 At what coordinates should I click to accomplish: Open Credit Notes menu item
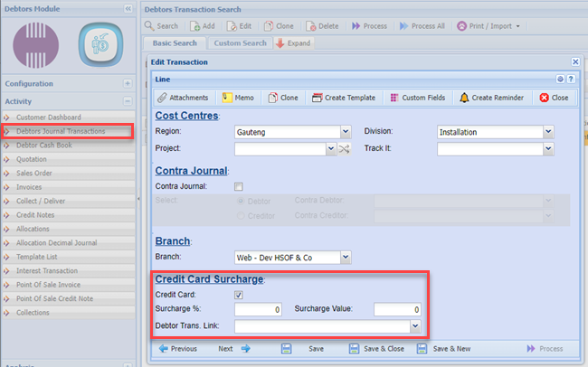click(68, 215)
